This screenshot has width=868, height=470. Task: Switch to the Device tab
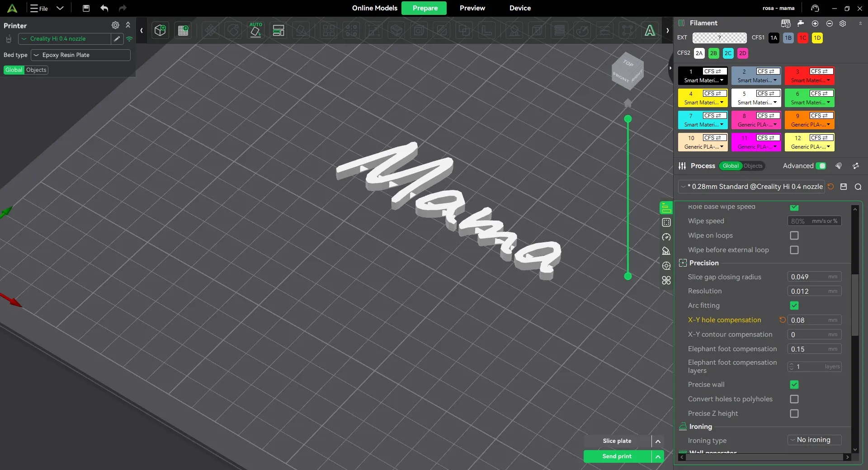tap(520, 8)
